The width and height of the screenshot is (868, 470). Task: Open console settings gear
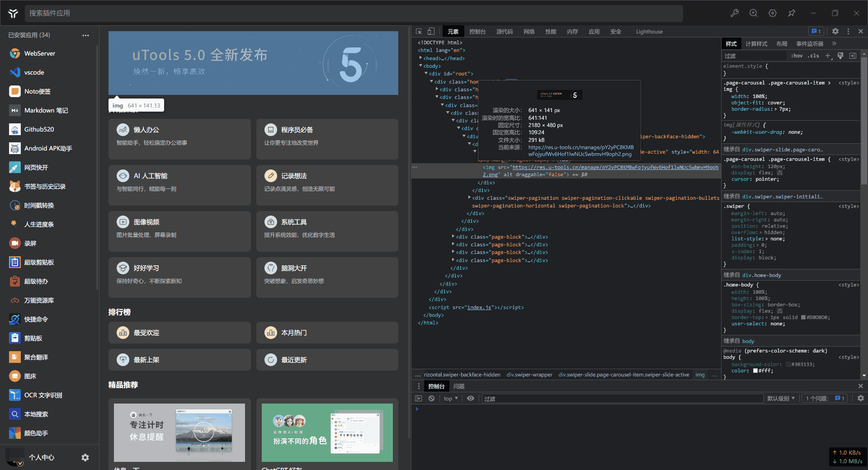coord(861,398)
